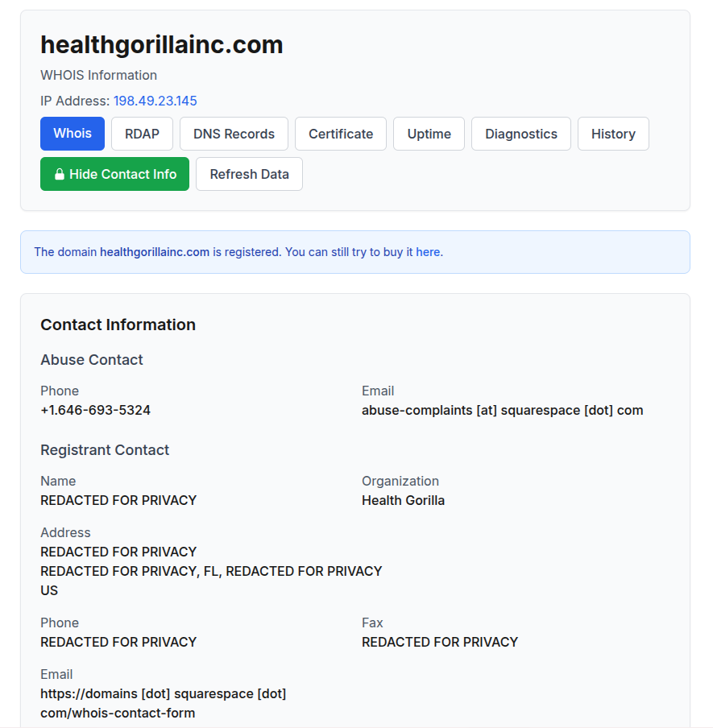
Task: Switch to the Whois tab
Action: point(73,134)
